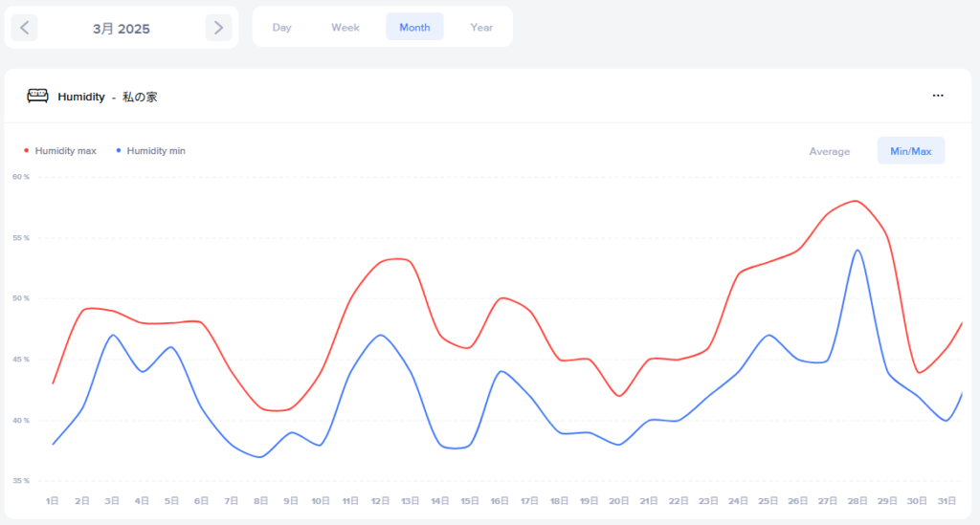
Task: Go to previous month with left arrow
Action: pos(24,28)
